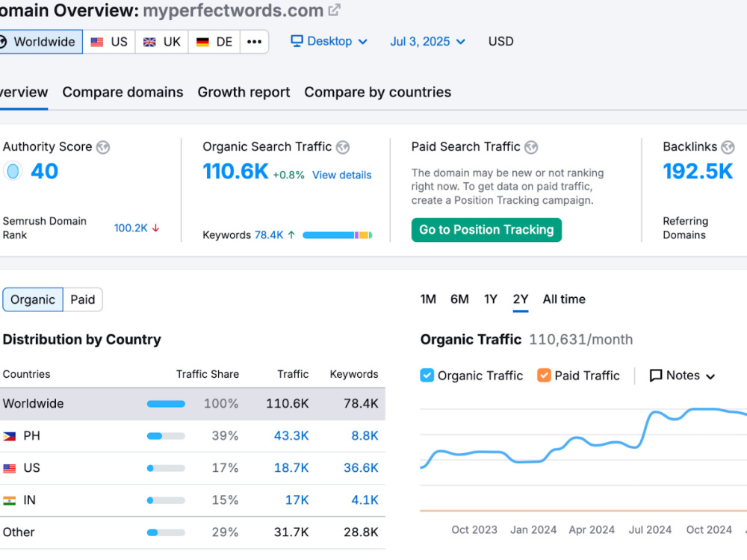
Task: Select the Organic toggle button
Action: pos(33,299)
